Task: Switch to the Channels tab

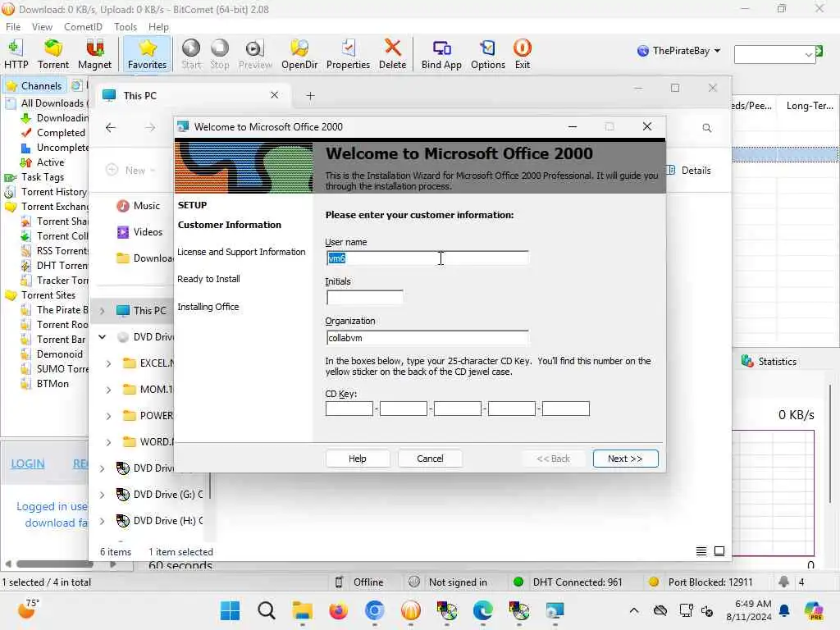Action: (x=34, y=85)
